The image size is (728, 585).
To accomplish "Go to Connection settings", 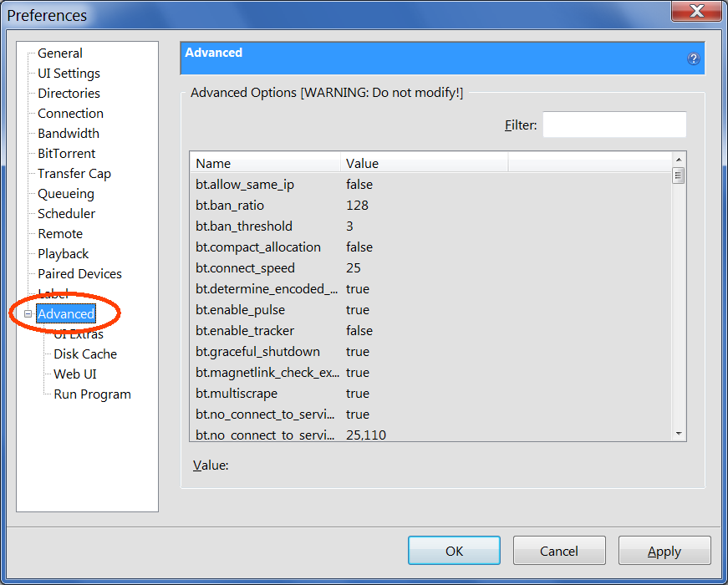I will (70, 114).
